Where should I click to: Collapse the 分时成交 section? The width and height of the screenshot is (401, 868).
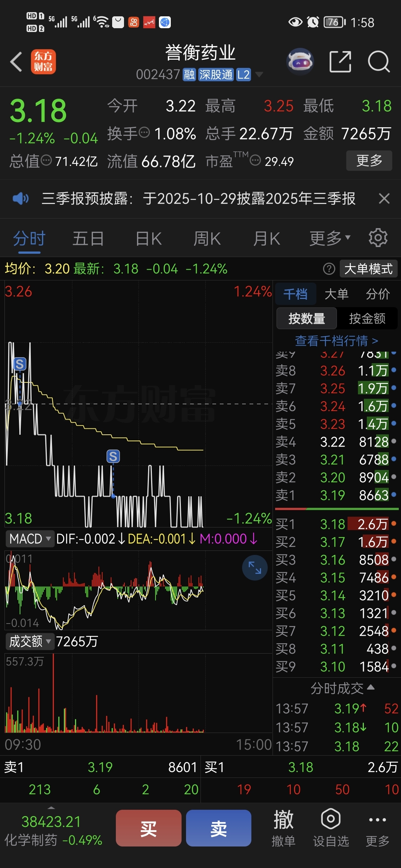[x=342, y=688]
